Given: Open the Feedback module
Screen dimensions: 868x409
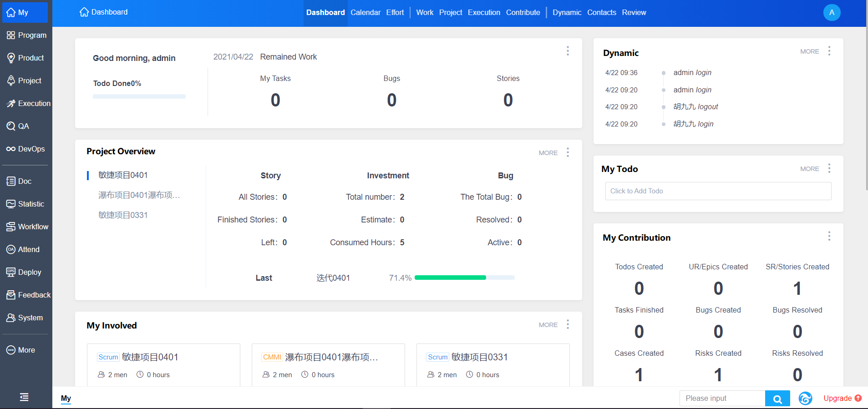Looking at the screenshot, I should 28,295.
